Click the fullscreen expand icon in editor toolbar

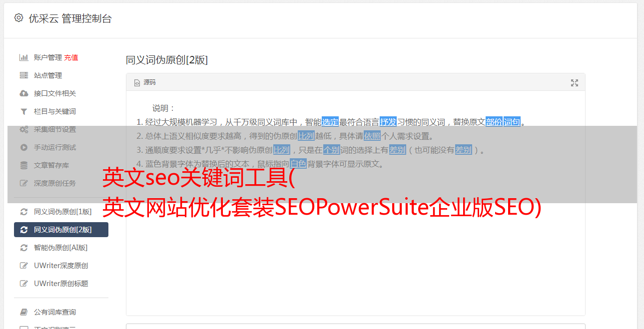(x=575, y=83)
